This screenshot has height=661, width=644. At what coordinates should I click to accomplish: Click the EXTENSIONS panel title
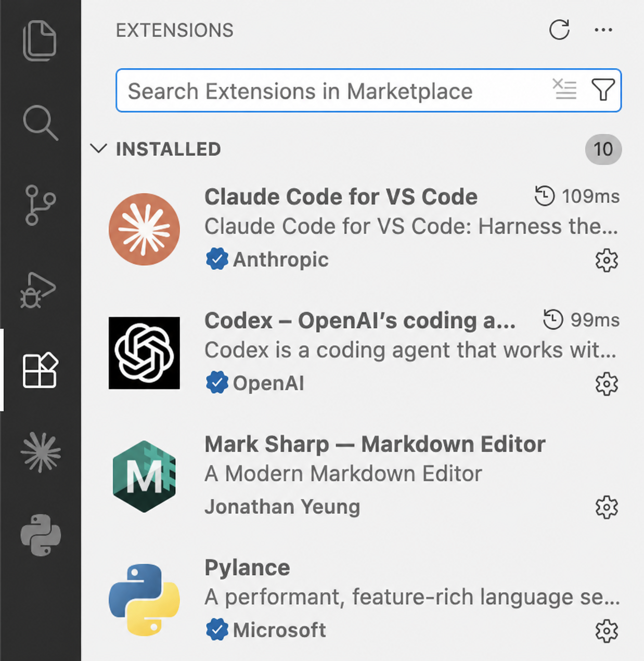tap(175, 30)
